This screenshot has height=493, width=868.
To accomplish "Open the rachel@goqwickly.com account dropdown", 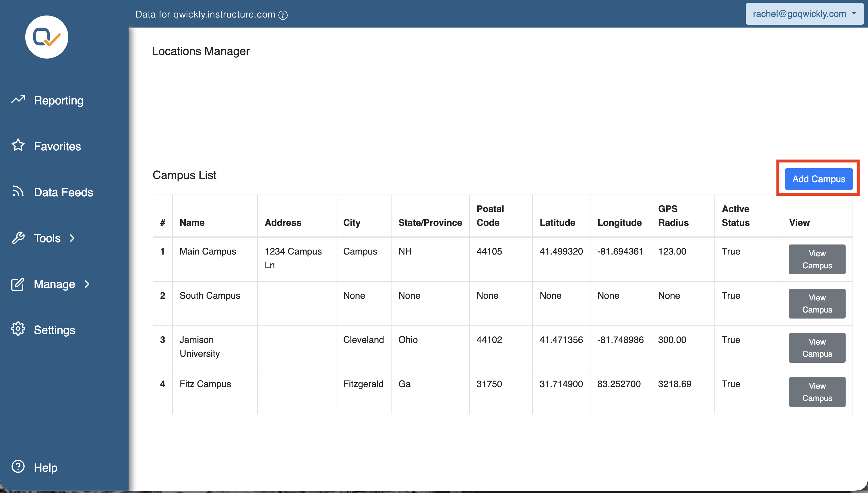I will point(804,14).
